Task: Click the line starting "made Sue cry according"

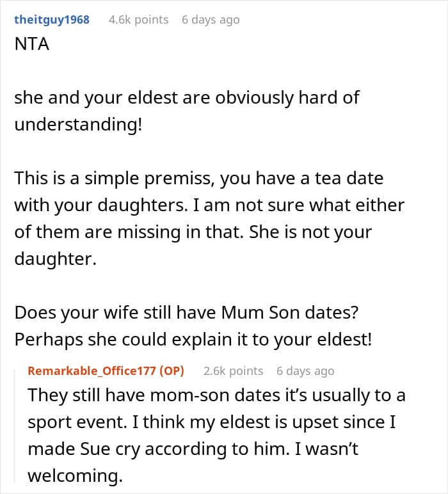Action: click(x=193, y=449)
